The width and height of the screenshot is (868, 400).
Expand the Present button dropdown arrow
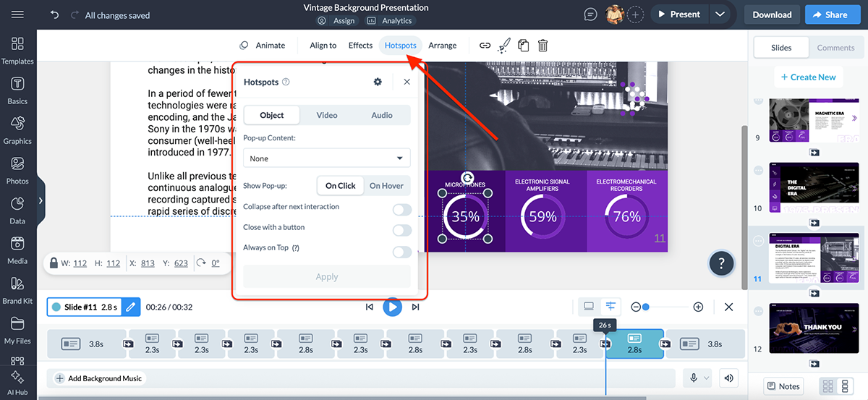719,14
